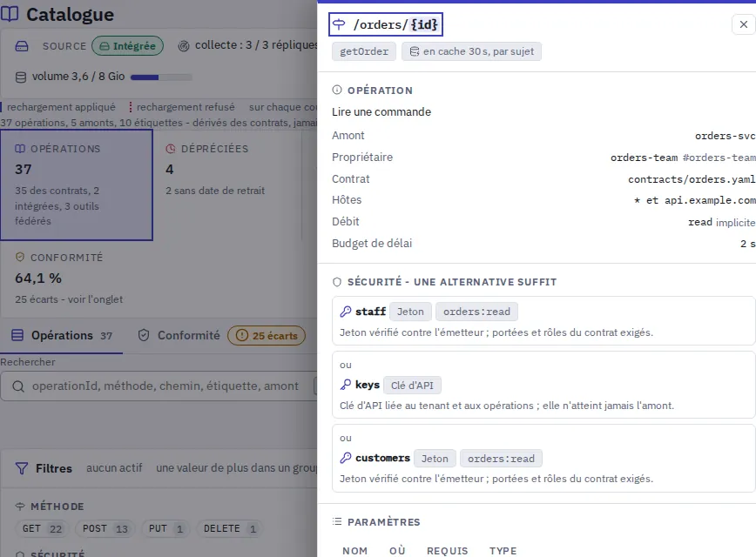The height and width of the screenshot is (557, 756).
Task: Click the Intégrée source badge
Action: point(128,46)
